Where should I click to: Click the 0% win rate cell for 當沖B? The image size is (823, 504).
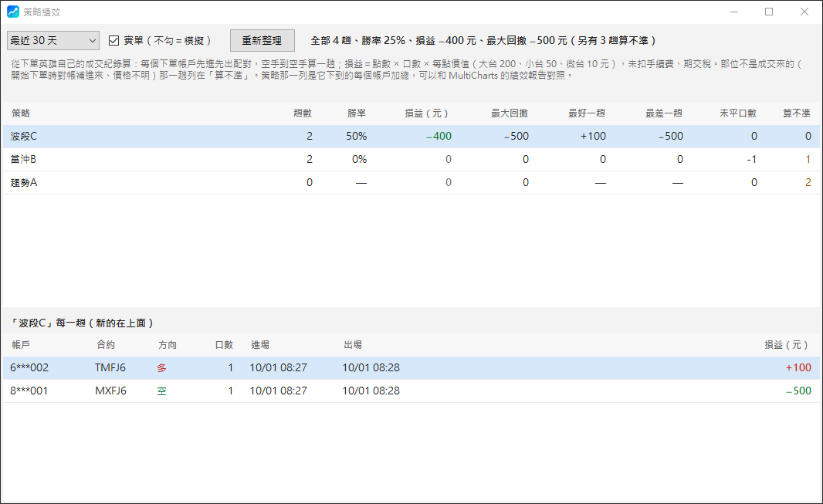click(x=360, y=160)
